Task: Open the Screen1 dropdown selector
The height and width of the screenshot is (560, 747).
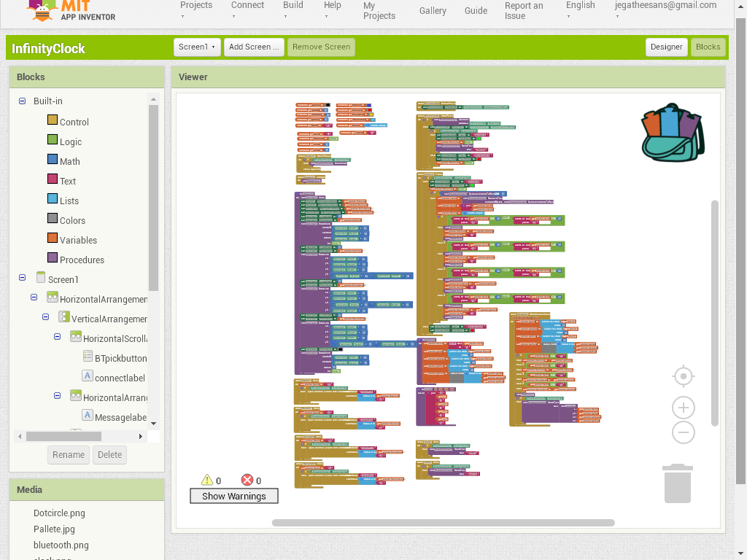Action: point(197,47)
